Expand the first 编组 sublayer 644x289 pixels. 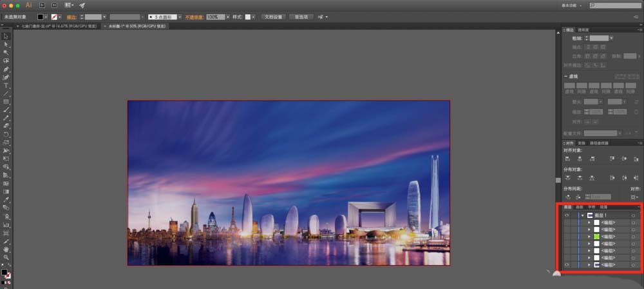coord(589,223)
